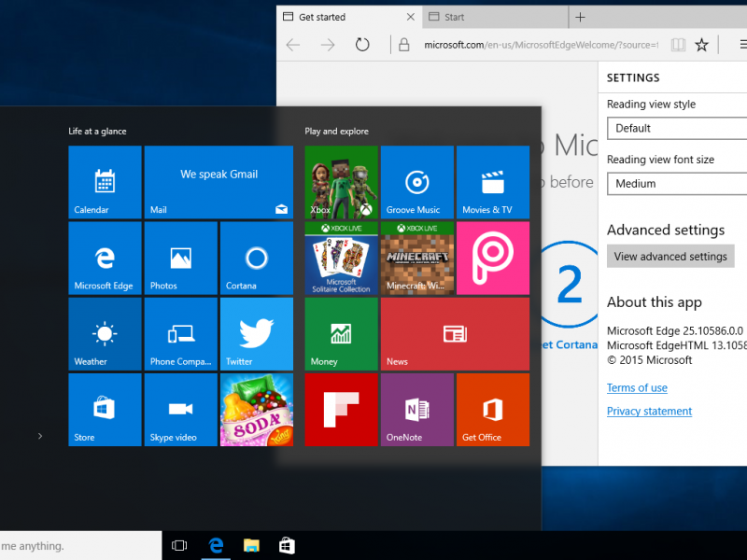Viewport: 747px width, 560px height.
Task: Launch Microsoft Edge from Start tile
Action: tap(105, 258)
